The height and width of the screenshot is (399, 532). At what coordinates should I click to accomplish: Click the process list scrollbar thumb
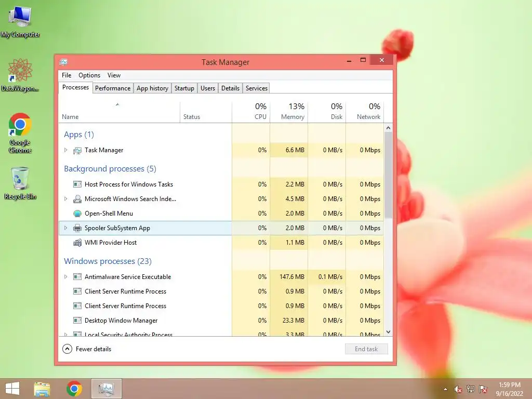pyautogui.click(x=388, y=176)
